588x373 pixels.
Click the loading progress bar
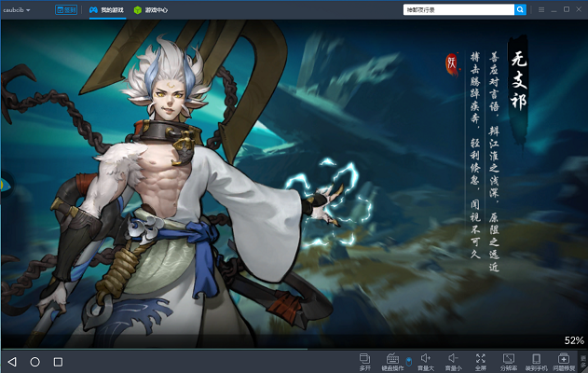coord(294,349)
